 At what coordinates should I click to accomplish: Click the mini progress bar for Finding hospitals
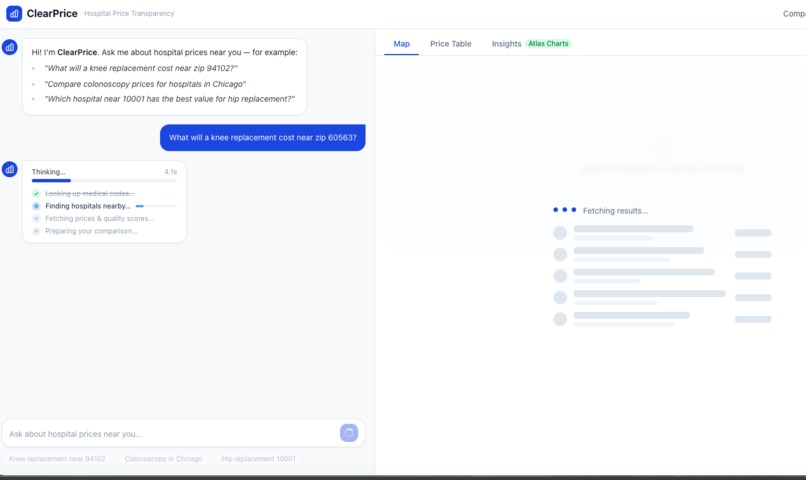click(156, 206)
